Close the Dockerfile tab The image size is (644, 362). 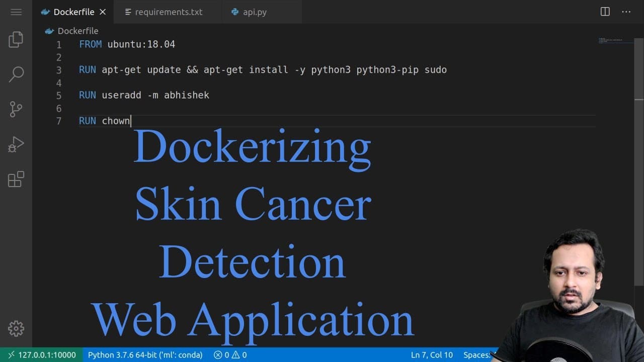[x=103, y=12]
